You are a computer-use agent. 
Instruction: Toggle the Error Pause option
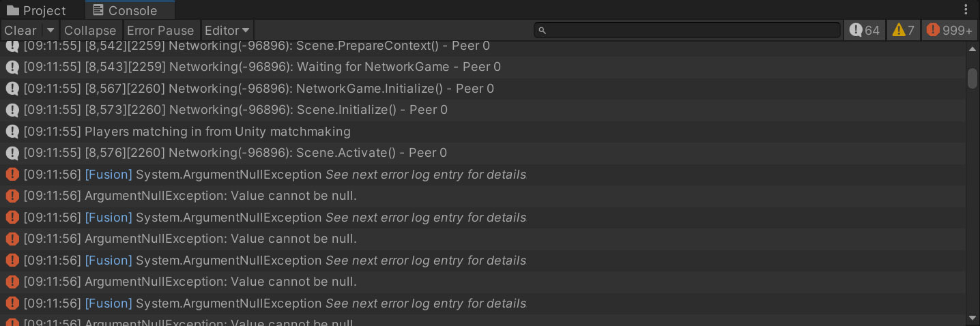click(x=160, y=31)
